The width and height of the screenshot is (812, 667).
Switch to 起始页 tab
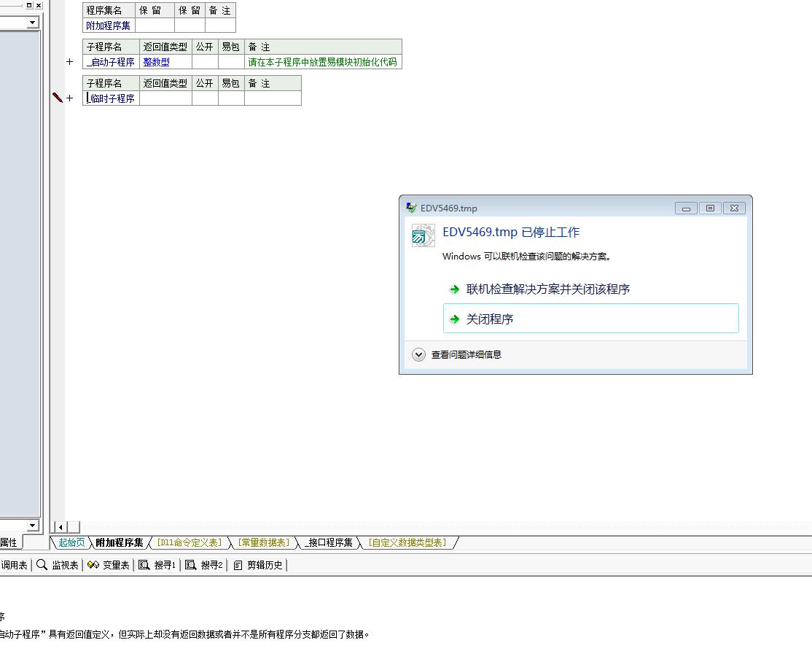pos(71,542)
